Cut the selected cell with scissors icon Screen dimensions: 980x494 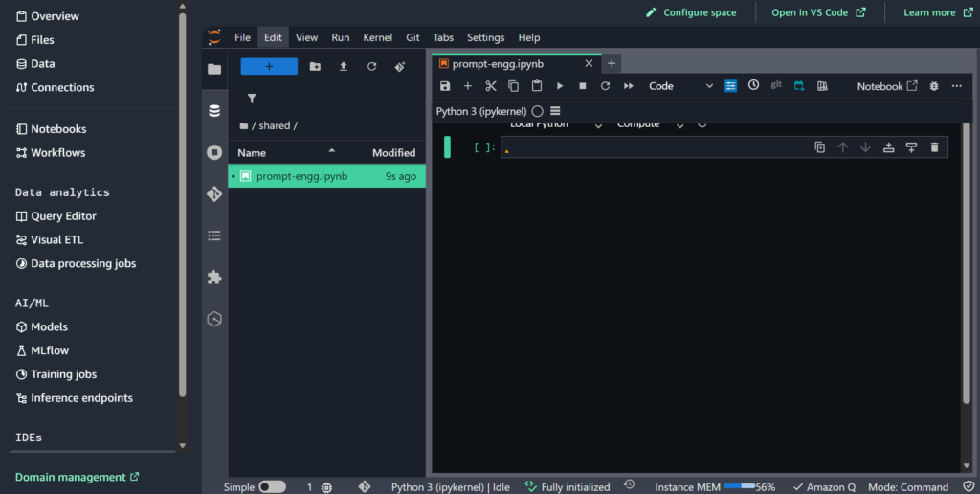(490, 86)
